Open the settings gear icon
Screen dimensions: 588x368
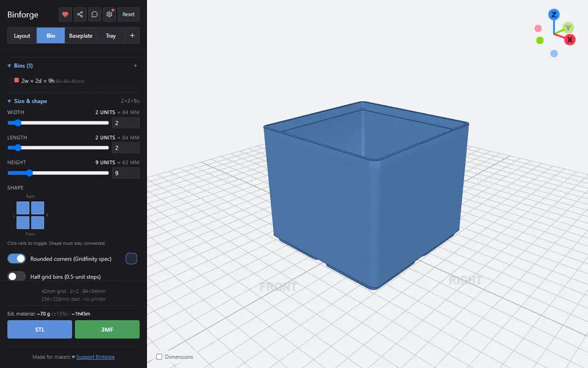tap(109, 14)
